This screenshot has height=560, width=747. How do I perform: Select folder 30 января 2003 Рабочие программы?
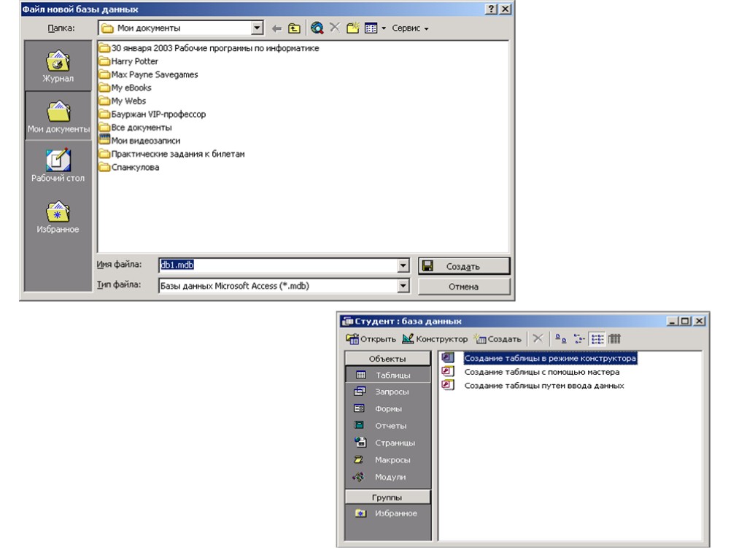point(209,48)
